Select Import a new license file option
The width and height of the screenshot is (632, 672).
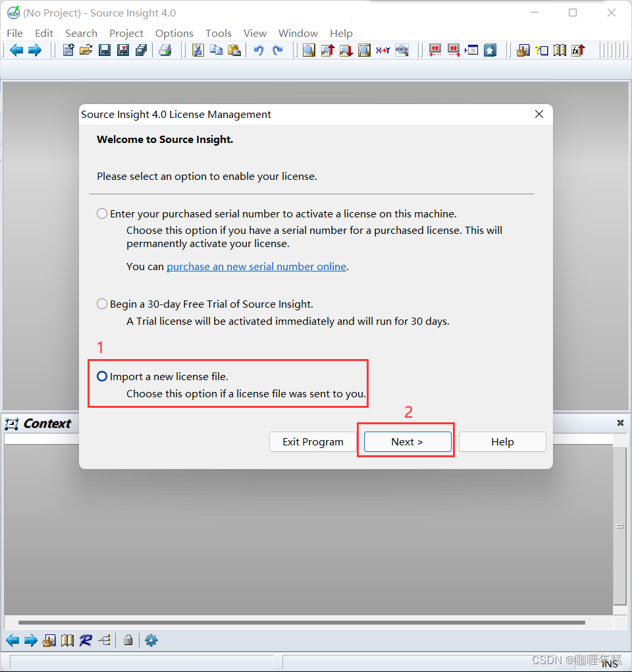[x=102, y=376]
